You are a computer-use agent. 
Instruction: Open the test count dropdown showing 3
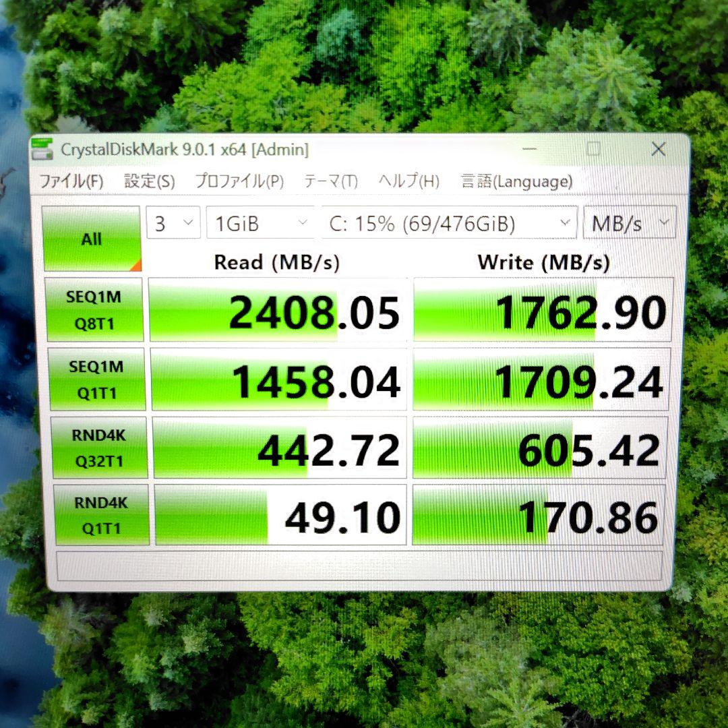[173, 222]
